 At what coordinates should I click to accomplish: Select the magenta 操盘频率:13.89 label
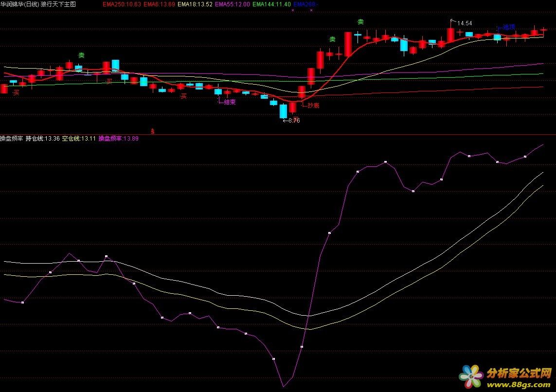[118, 139]
